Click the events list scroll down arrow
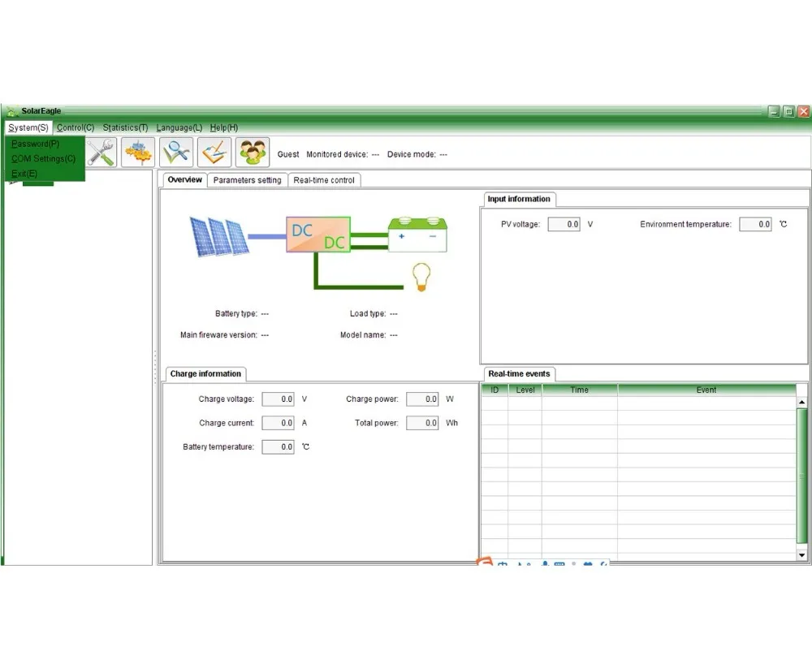The height and width of the screenshot is (668, 812). [801, 555]
